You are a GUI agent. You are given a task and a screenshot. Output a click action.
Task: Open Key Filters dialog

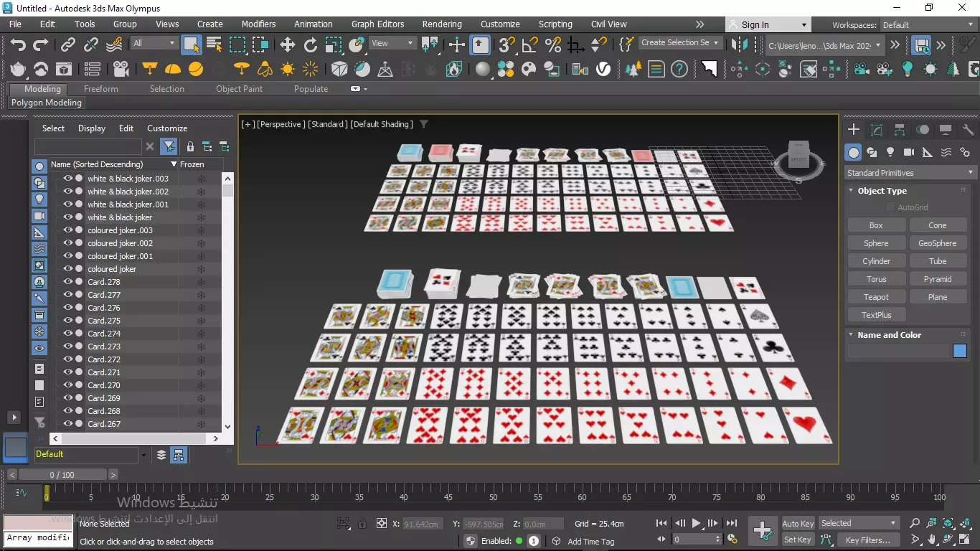(868, 540)
